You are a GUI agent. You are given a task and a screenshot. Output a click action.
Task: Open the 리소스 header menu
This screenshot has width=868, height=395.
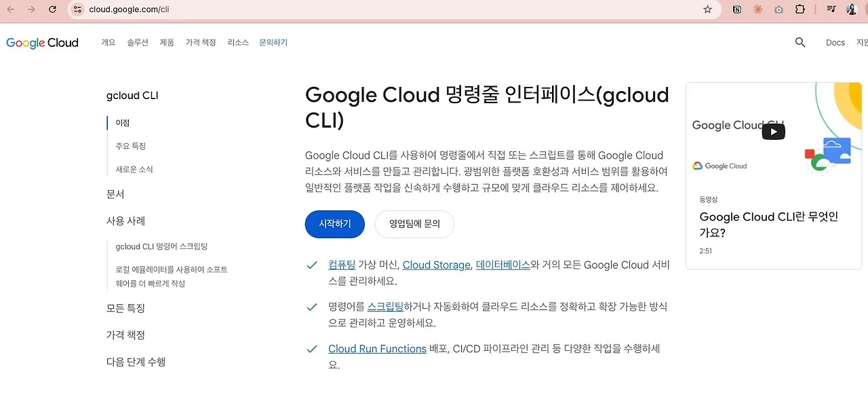238,43
